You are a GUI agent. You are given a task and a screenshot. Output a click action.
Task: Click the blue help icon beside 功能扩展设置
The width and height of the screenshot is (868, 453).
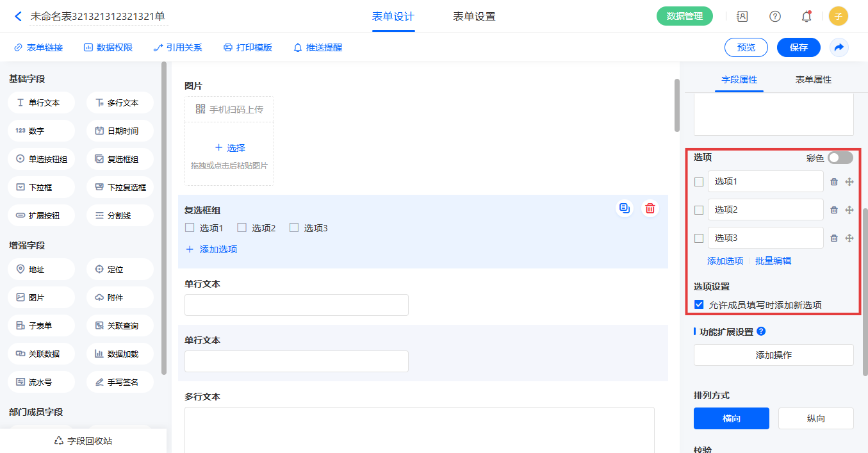(x=761, y=331)
